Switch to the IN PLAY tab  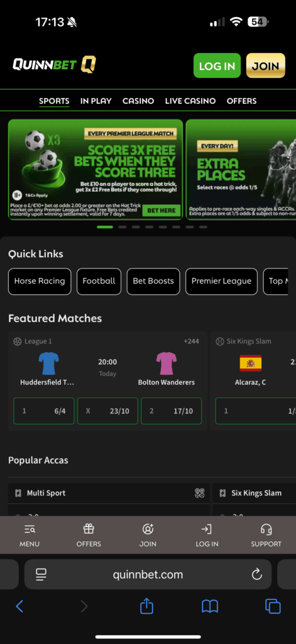[x=96, y=101]
